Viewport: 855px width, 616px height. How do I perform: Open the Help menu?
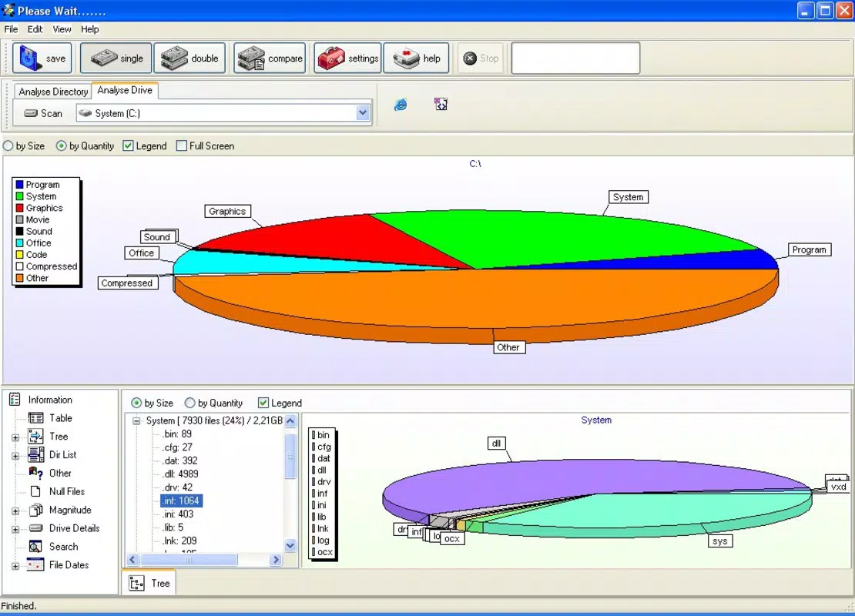pyautogui.click(x=90, y=29)
